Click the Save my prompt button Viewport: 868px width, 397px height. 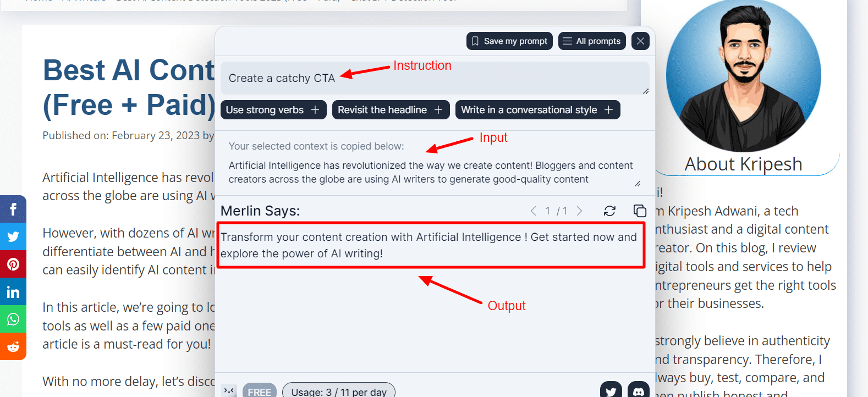pos(509,41)
